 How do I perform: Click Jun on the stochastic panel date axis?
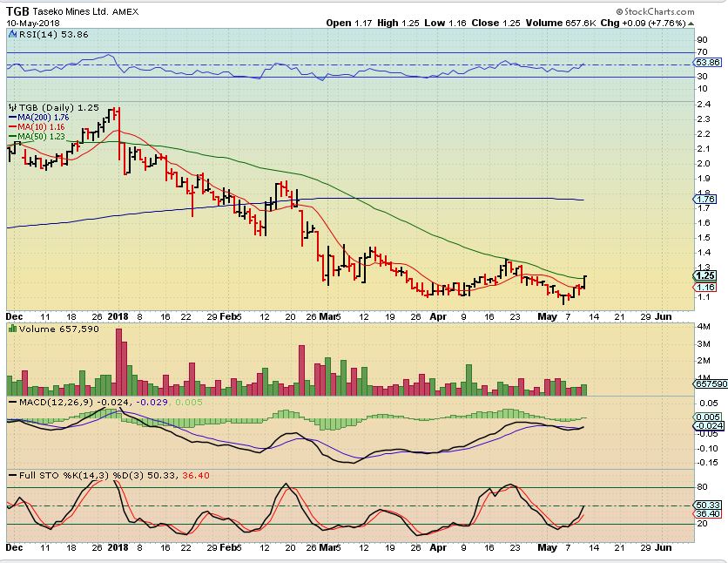[663, 547]
